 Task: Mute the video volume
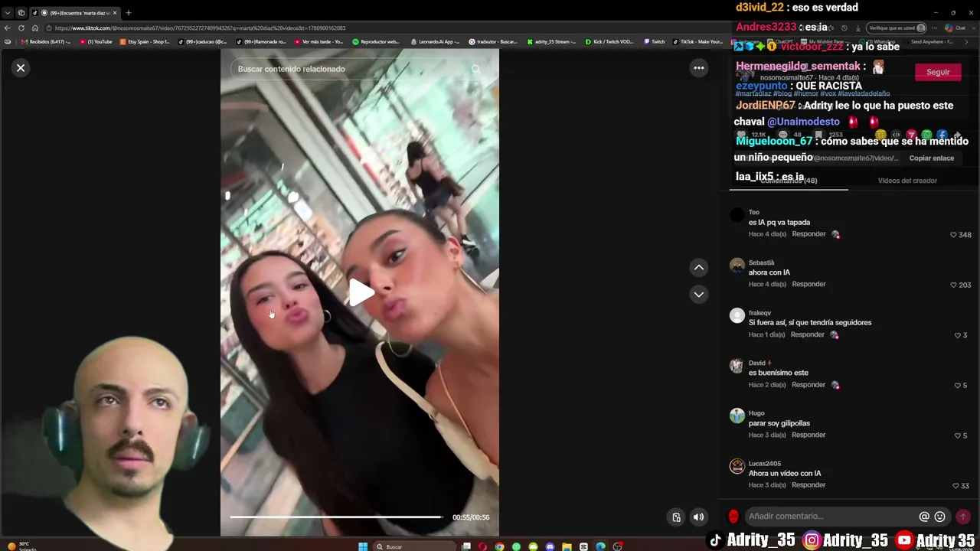pyautogui.click(x=698, y=517)
